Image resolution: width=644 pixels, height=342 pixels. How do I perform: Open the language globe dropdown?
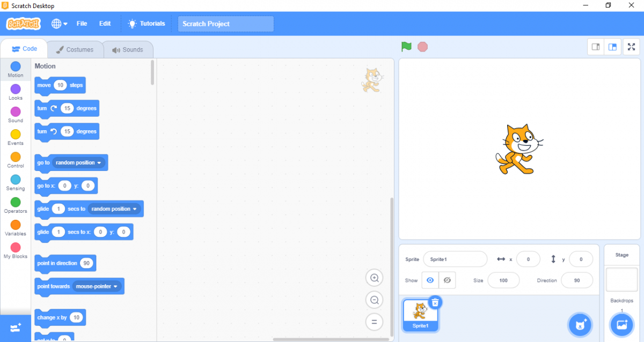point(59,24)
